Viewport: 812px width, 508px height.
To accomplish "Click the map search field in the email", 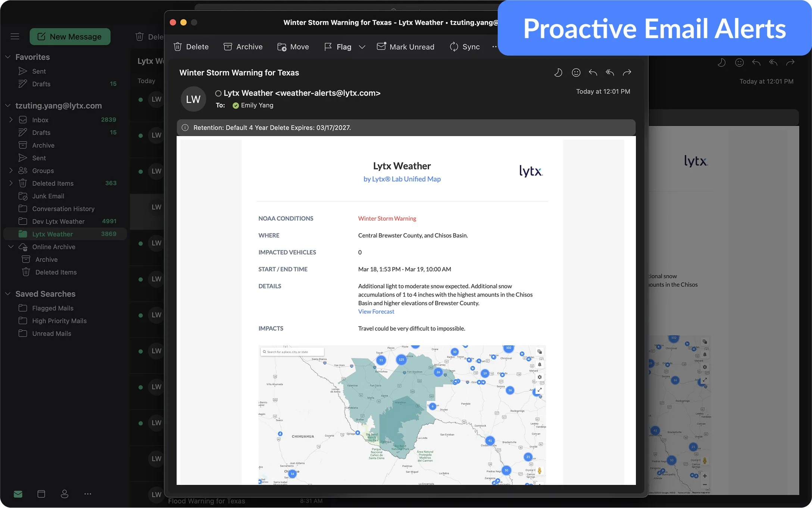I will pyautogui.click(x=293, y=352).
